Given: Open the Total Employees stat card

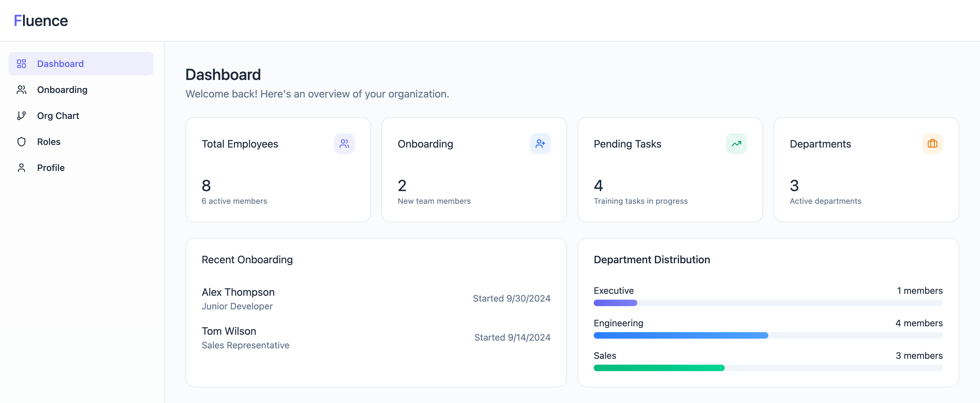Looking at the screenshot, I should 278,170.
